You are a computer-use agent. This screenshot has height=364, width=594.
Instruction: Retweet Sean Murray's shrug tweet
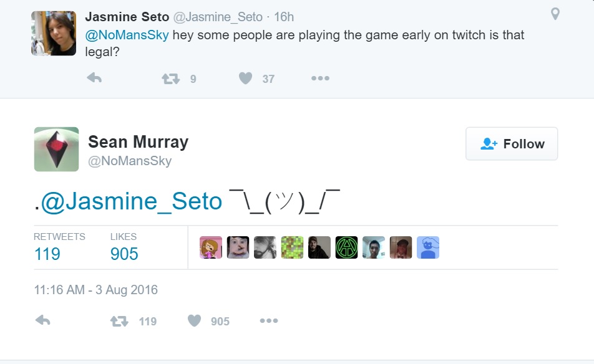coord(118,321)
